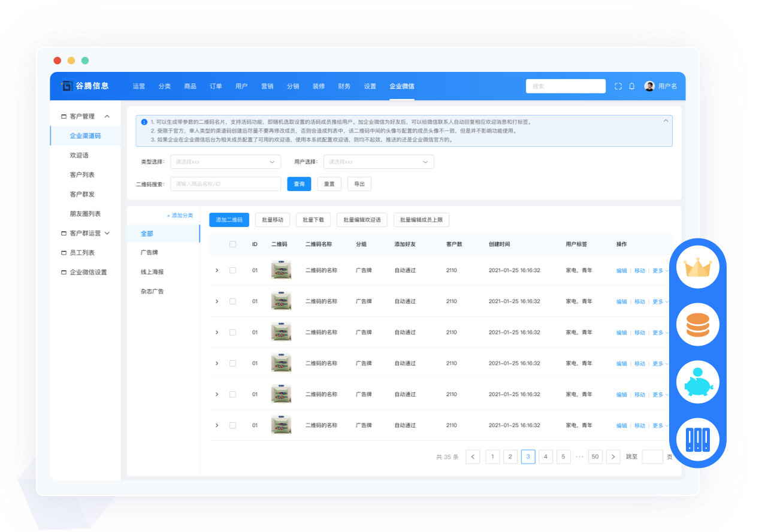The image size is (768, 532).
Task: Click the 二维码搜索 input field
Action: click(x=225, y=184)
